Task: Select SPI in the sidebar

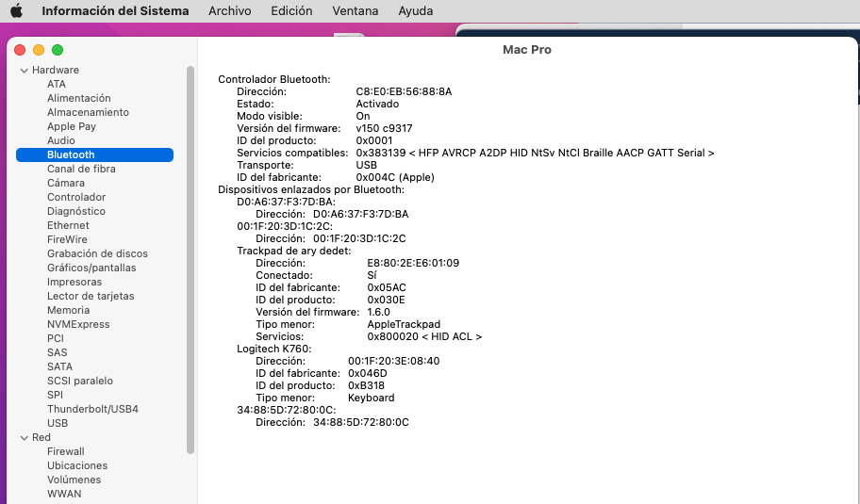Action: click(55, 395)
